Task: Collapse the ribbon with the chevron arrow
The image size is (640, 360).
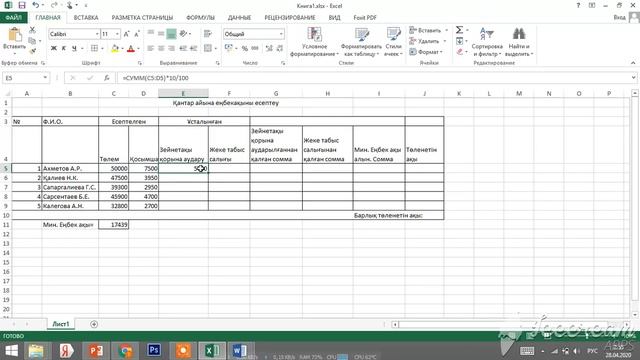Action: pos(633,63)
